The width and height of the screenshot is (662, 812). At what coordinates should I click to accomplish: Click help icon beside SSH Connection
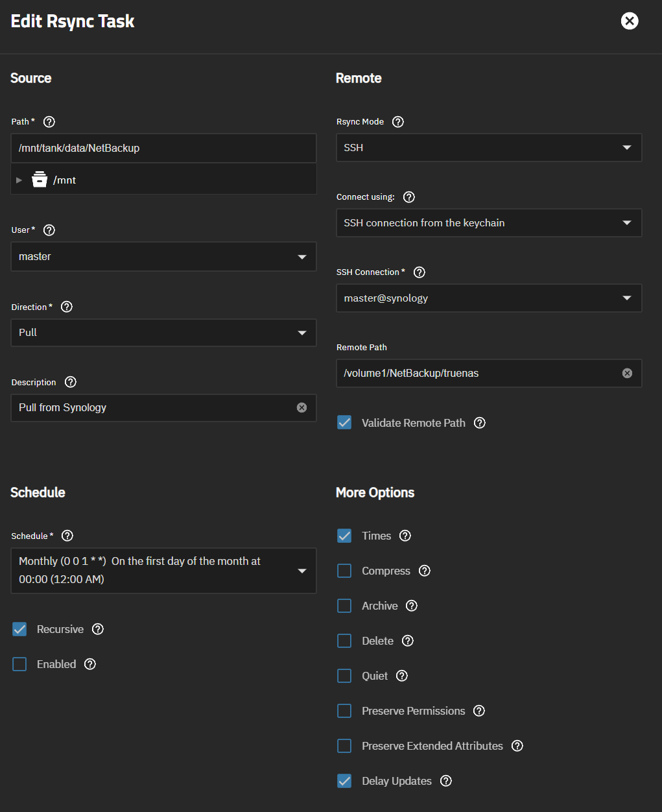click(420, 272)
